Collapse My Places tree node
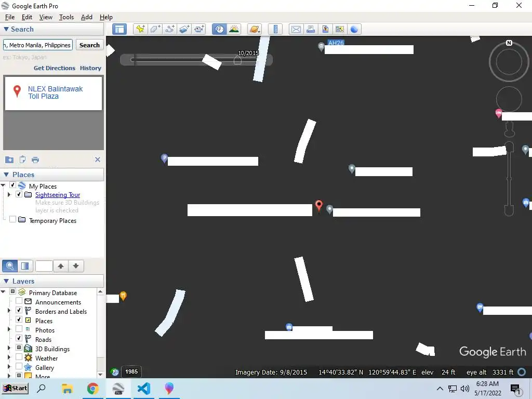The width and height of the screenshot is (532, 399). click(x=3, y=185)
